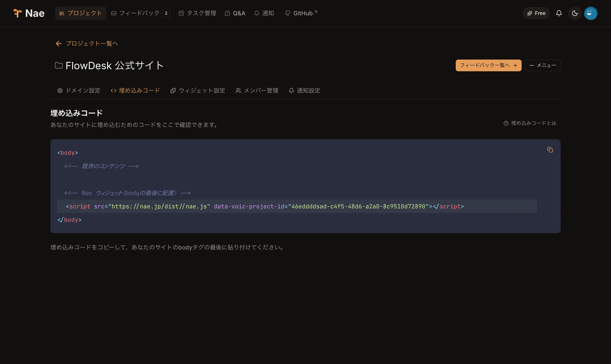Click the bodyタグ paste instruction text
611x364 pixels.
[x=168, y=247]
